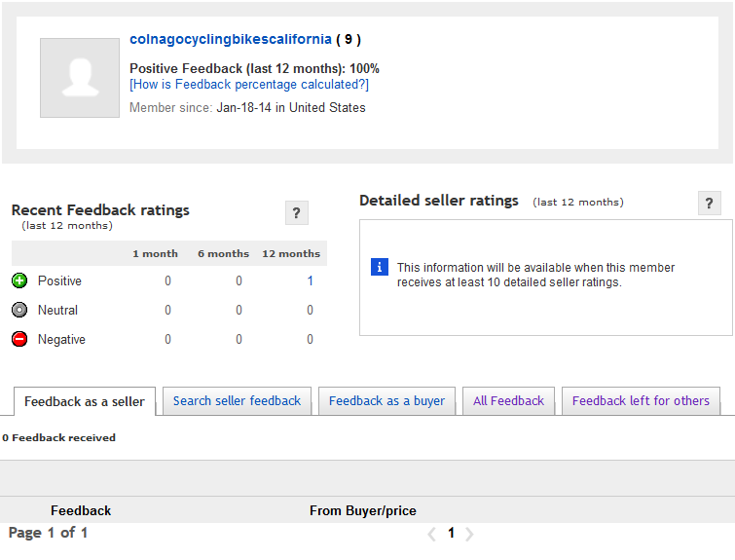This screenshot has width=735, height=560.
Task: Open the 'All Feedback' tab
Action: tap(508, 400)
